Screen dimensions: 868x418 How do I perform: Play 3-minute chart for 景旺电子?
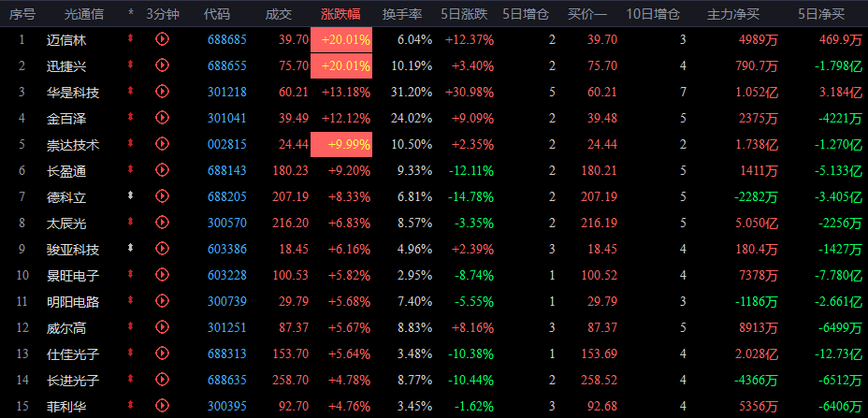(x=162, y=275)
